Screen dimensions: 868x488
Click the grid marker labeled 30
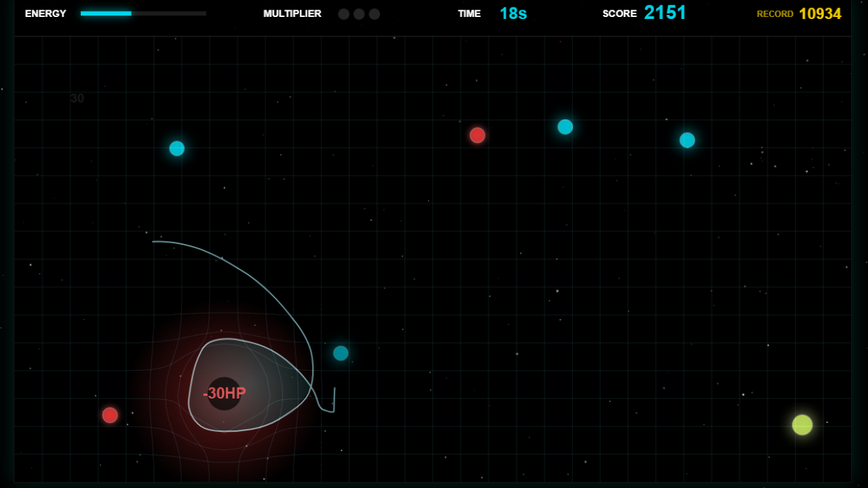click(x=77, y=98)
